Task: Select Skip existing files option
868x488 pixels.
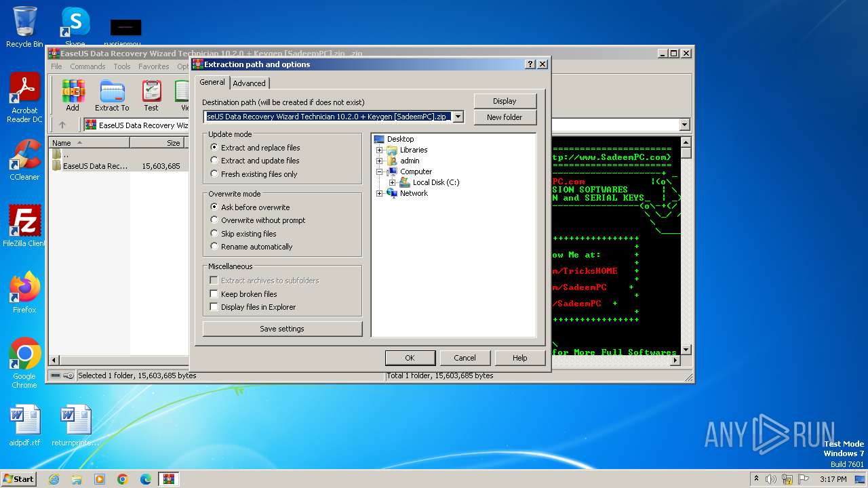Action: [x=243, y=234]
